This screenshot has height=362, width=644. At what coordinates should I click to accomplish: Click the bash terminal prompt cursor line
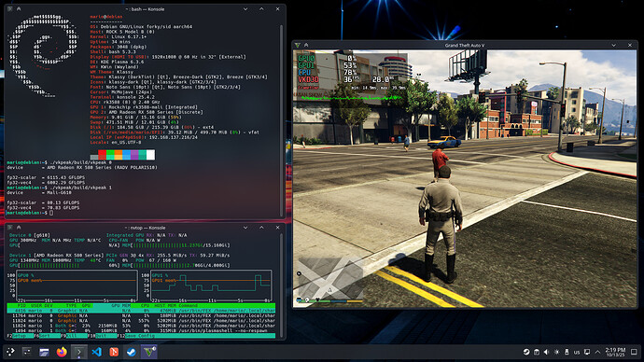click(30, 213)
